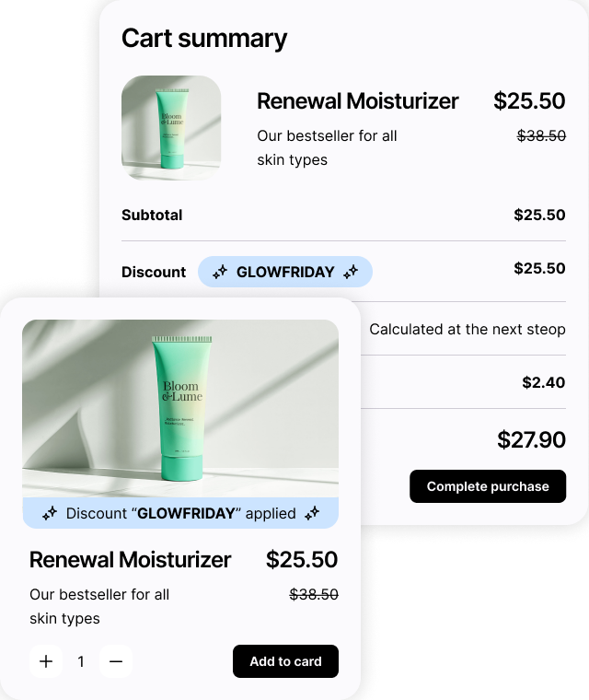
Task: Click the Complete purchase button
Action: point(488,486)
